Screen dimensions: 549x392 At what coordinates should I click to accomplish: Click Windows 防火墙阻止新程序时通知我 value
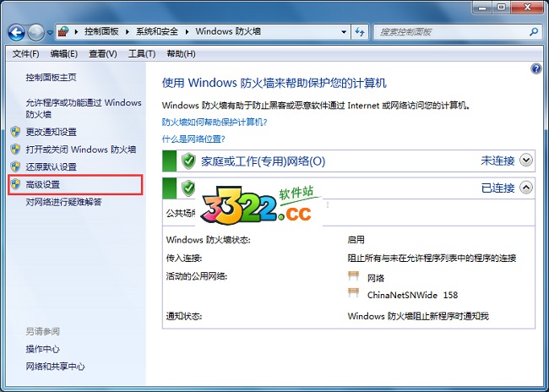pos(418,316)
